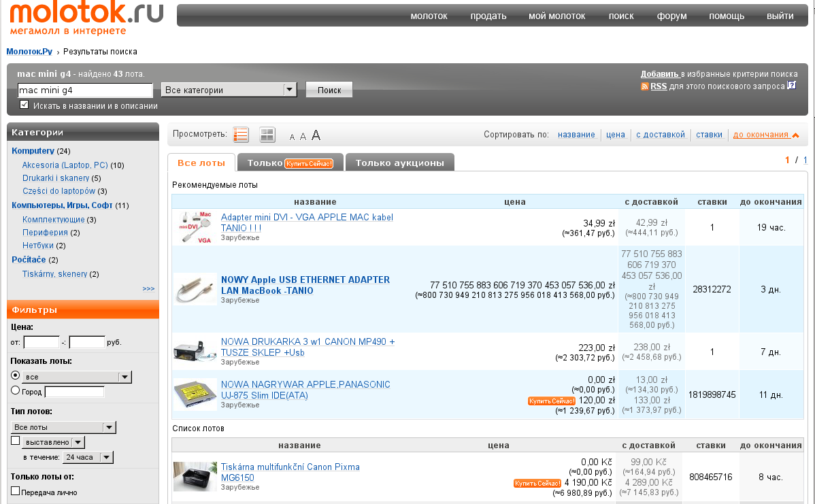Sort results by 'цена'

pyautogui.click(x=616, y=135)
